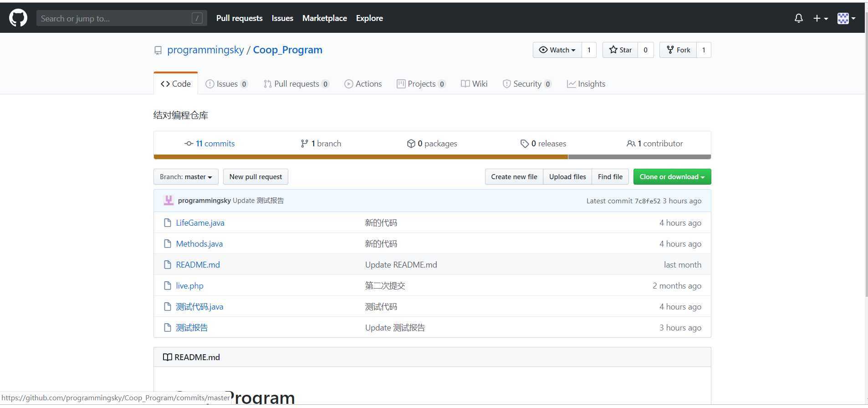
Task: Click the gray language bar segment
Action: 639,157
